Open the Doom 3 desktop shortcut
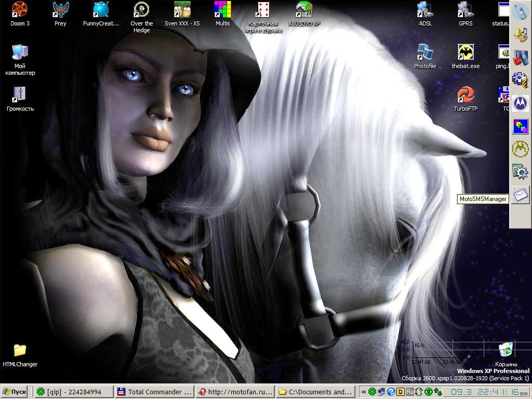 (x=20, y=14)
